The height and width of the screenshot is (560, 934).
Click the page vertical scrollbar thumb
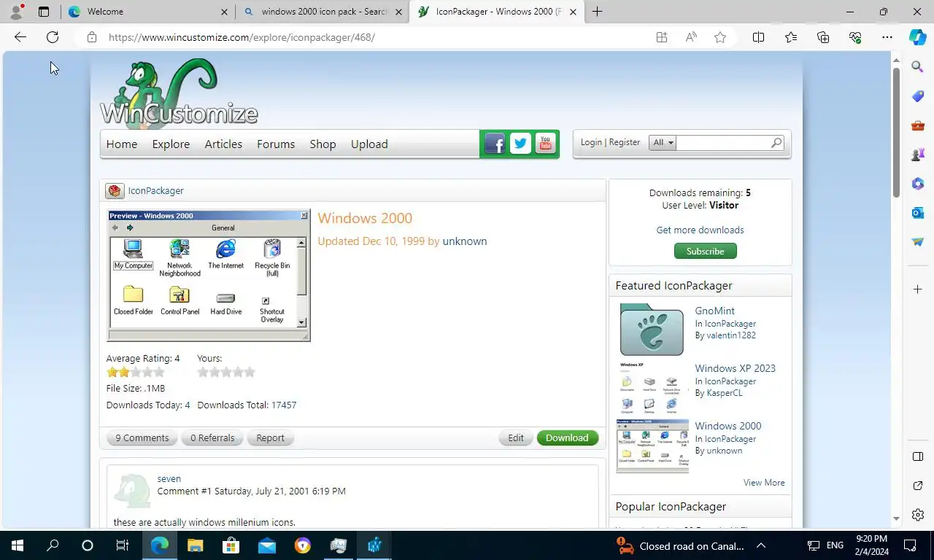pos(897,131)
